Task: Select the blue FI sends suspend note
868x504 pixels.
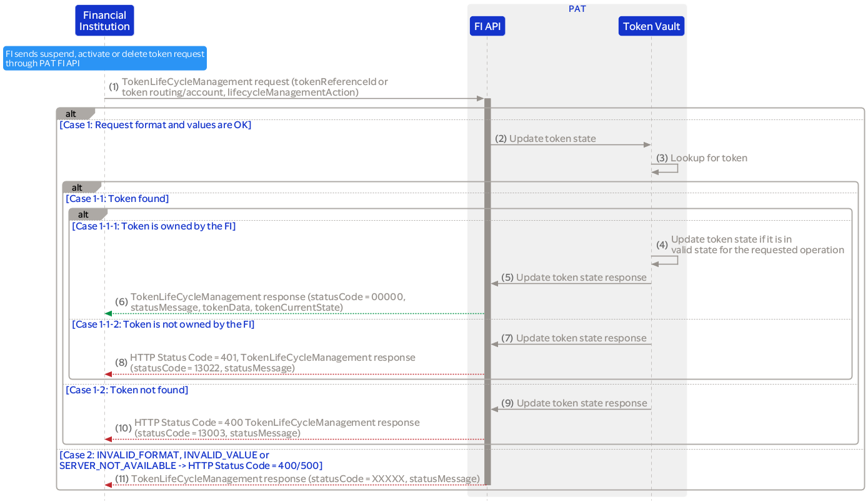Action: 104,58
